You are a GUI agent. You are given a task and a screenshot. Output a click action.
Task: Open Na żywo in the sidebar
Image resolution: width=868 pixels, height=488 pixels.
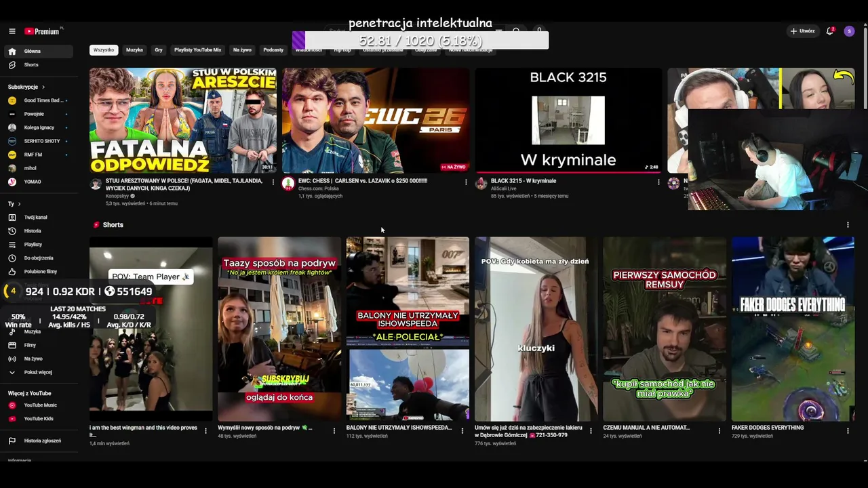click(x=38, y=359)
